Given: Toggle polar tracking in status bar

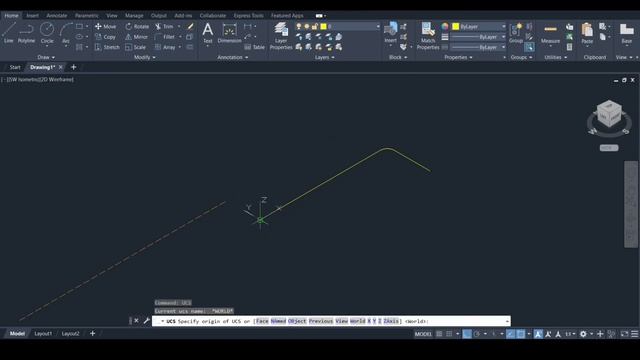Looking at the screenshot, I should tap(477, 334).
